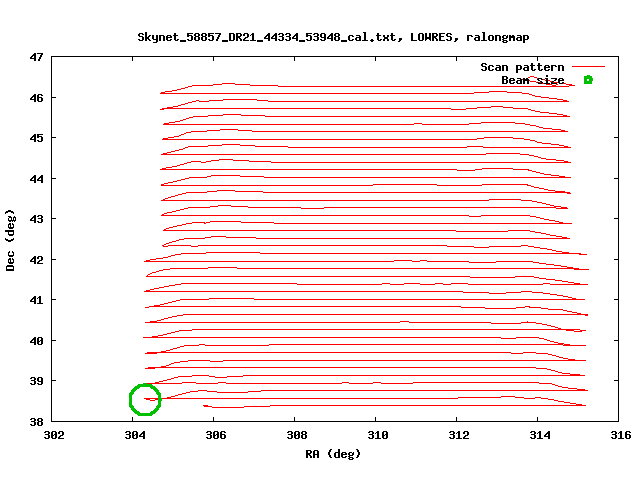Click the y-axis tick label 39
The image size is (640, 480).
[x=36, y=381]
